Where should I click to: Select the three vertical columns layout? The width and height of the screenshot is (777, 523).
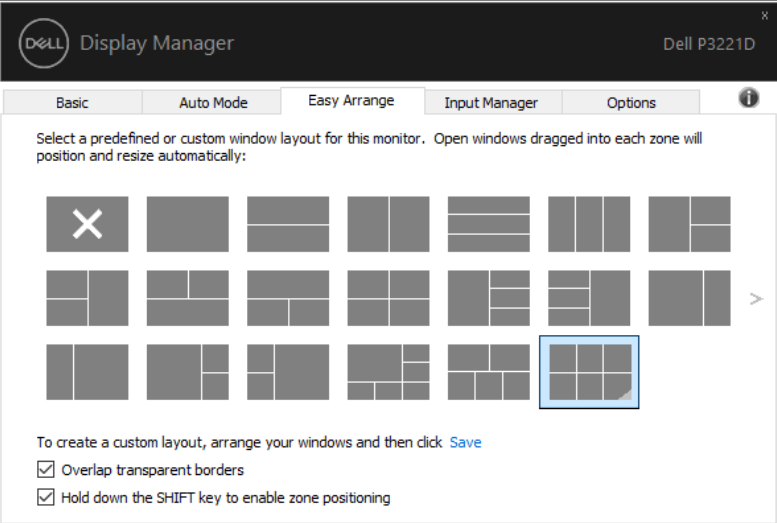[x=589, y=224]
